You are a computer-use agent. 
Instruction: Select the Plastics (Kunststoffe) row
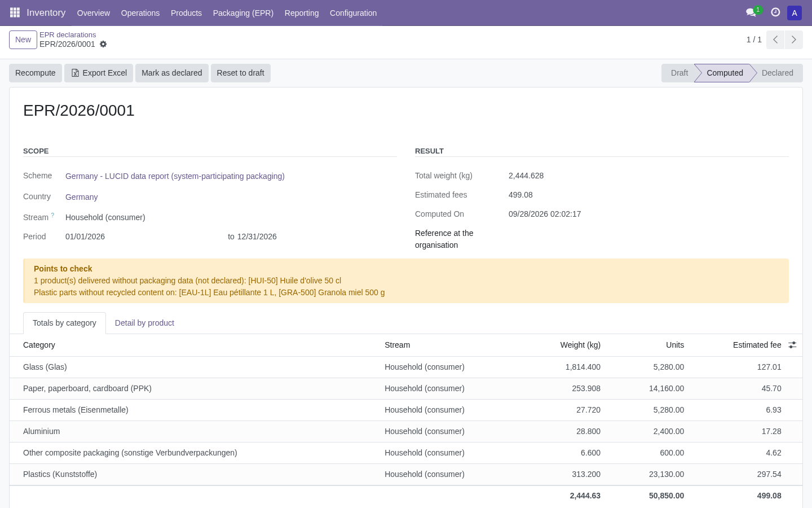pyautogui.click(x=406, y=474)
